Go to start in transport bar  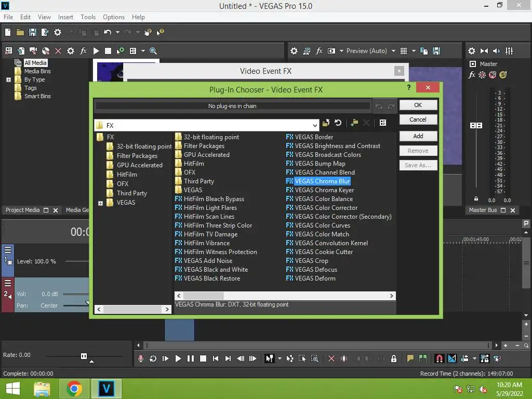(216, 358)
